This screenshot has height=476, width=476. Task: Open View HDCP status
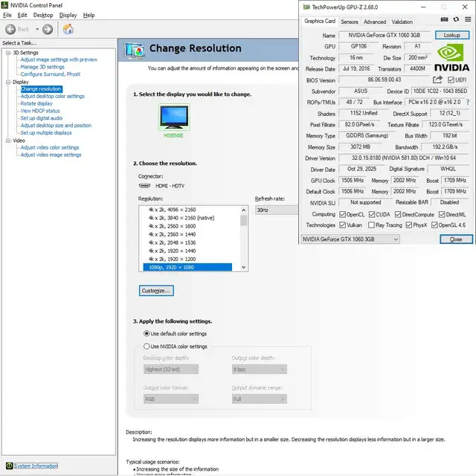click(x=40, y=111)
